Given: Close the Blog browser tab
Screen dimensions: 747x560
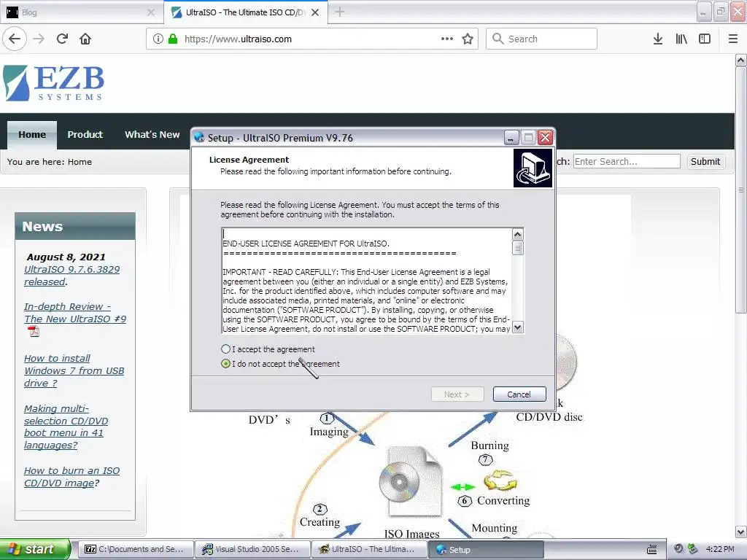Looking at the screenshot, I should coord(151,12).
